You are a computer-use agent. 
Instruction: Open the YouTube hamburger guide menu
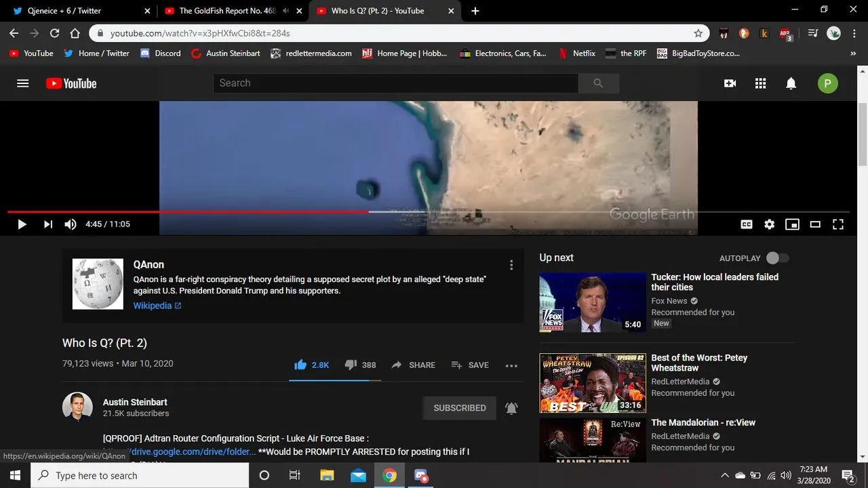click(x=23, y=83)
